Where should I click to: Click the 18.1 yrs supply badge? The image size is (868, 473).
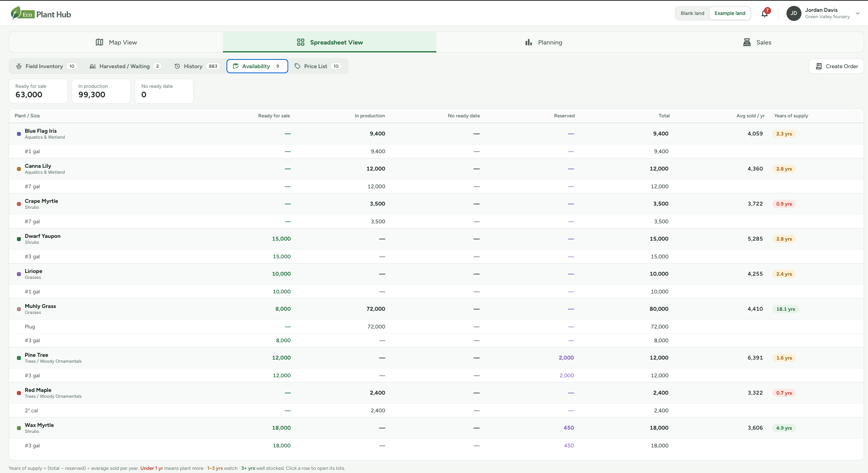click(786, 309)
